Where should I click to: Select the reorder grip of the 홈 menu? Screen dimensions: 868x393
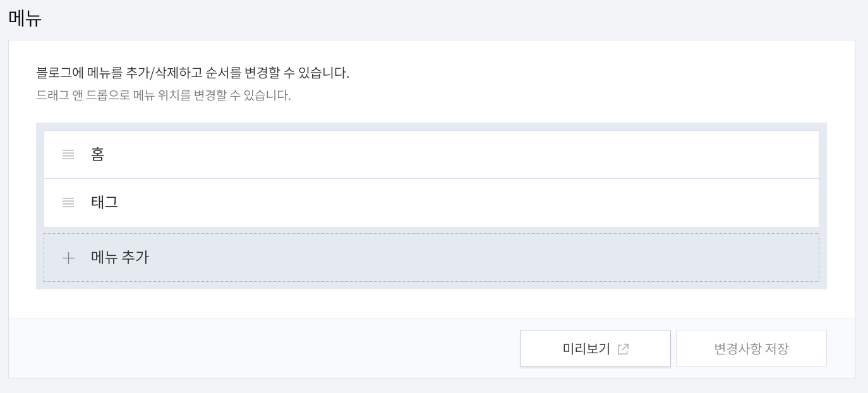click(68, 154)
